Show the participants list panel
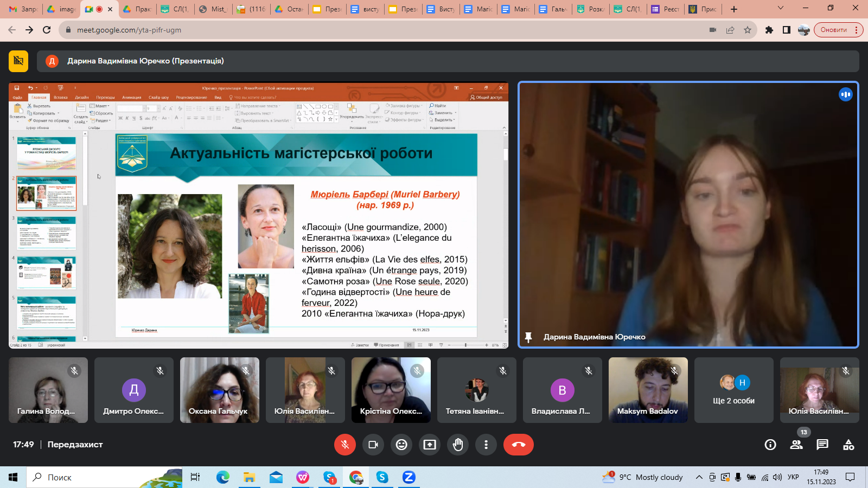Image resolution: width=868 pixels, height=488 pixels. click(x=796, y=445)
